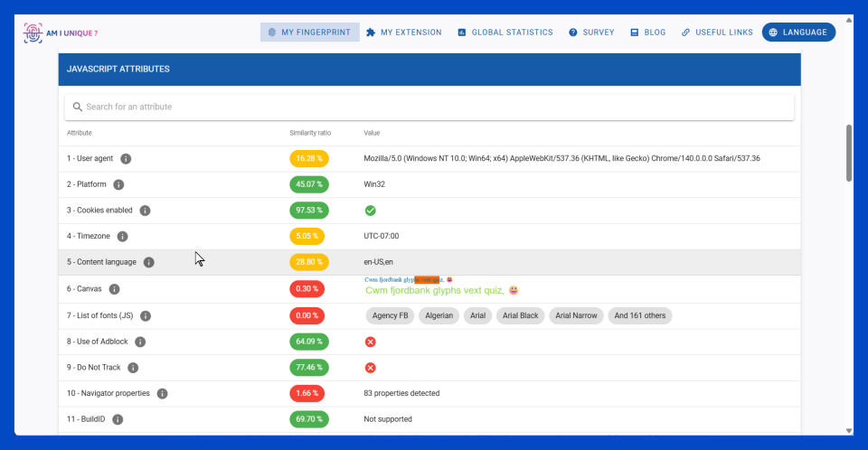868x450 pixels.
Task: Open info icon for Cookies enabled
Action: click(145, 211)
